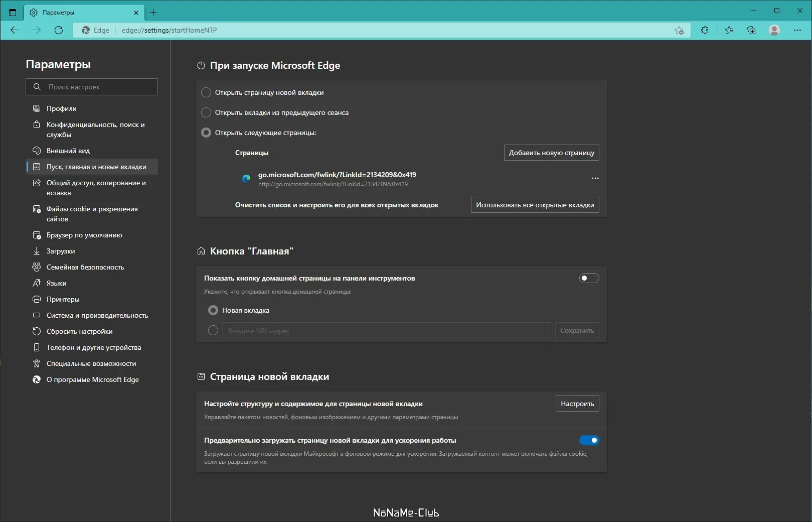
Task: Open Языки settings section
Action: 92,283
